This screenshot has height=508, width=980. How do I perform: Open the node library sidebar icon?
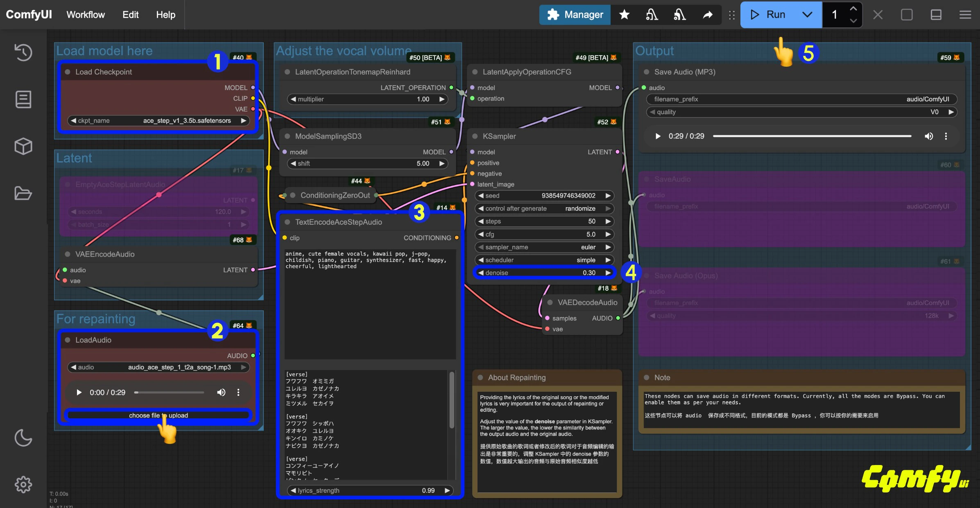tap(23, 99)
